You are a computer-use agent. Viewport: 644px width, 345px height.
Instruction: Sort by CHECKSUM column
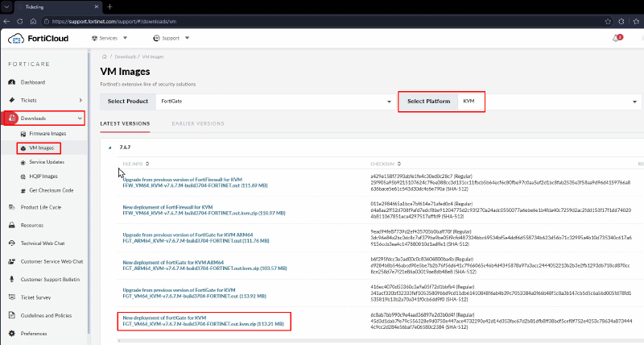pyautogui.click(x=386, y=164)
